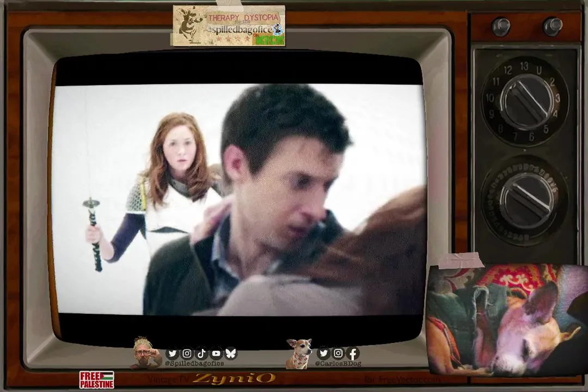The image size is (588, 392).
Task: Click the "FreeVector.com" credit text
Action: pos(408,379)
